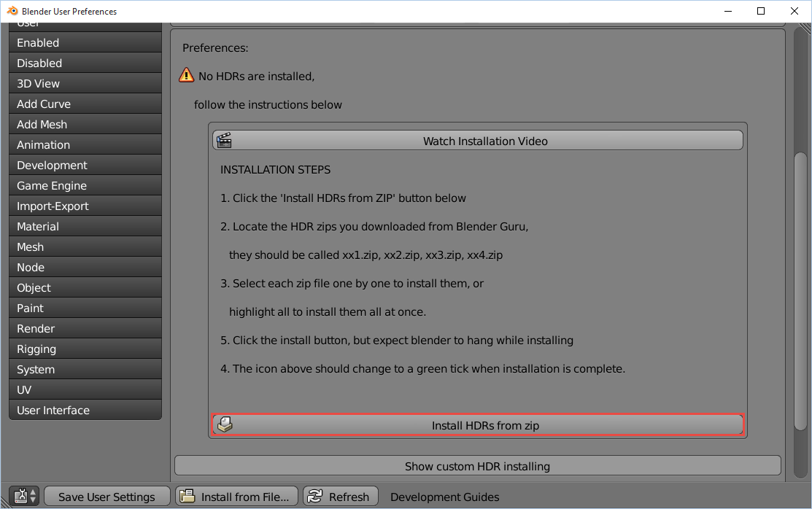Show Disabled add-ons
812x509 pixels.
[85, 63]
